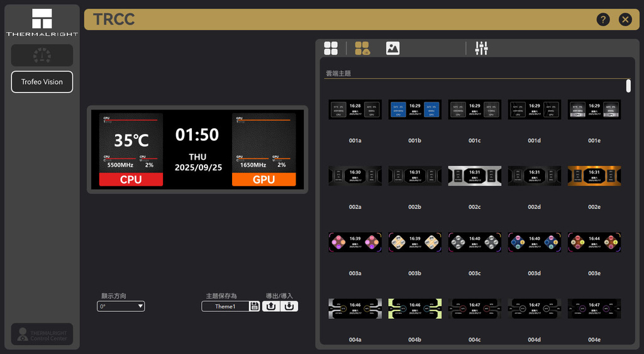Viewport: 644px width, 354px height.
Task: Select theme thumbnail 001c
Action: pos(475,109)
